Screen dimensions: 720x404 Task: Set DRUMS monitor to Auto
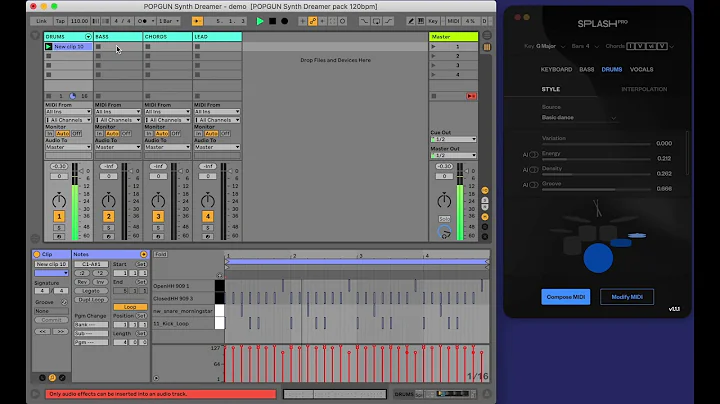[x=62, y=134]
